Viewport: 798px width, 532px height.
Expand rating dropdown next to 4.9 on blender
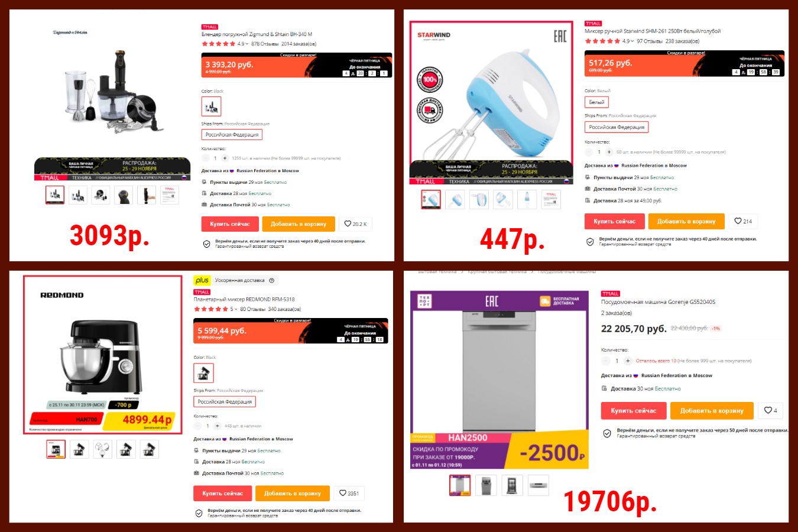point(247,44)
